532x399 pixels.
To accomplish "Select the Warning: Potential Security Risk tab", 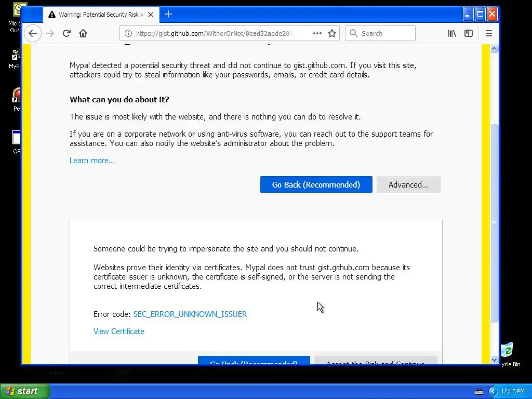I will click(101, 15).
